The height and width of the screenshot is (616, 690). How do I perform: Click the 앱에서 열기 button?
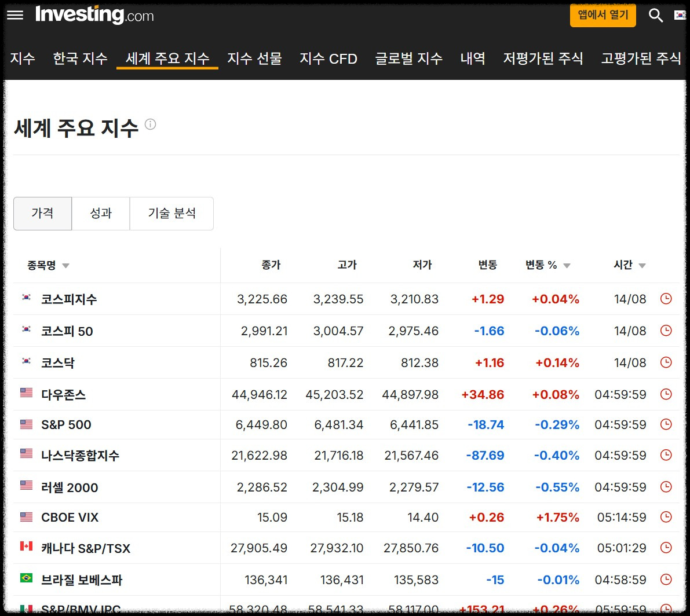(603, 16)
